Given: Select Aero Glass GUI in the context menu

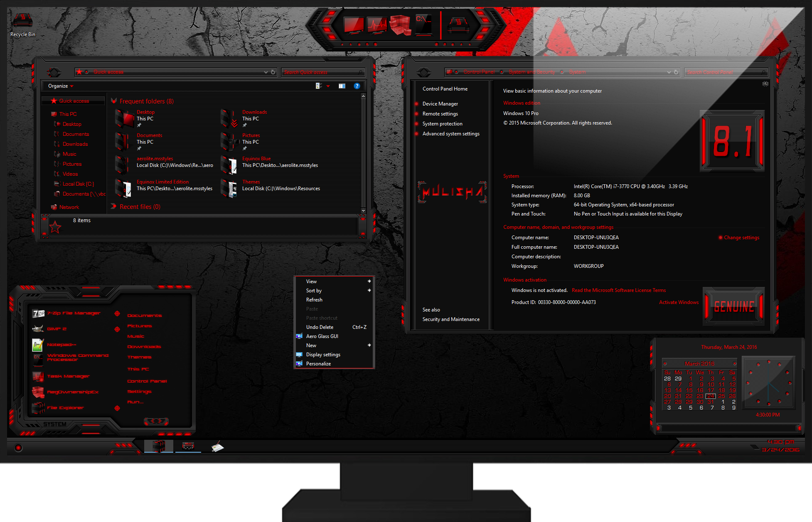Looking at the screenshot, I should coord(334,336).
